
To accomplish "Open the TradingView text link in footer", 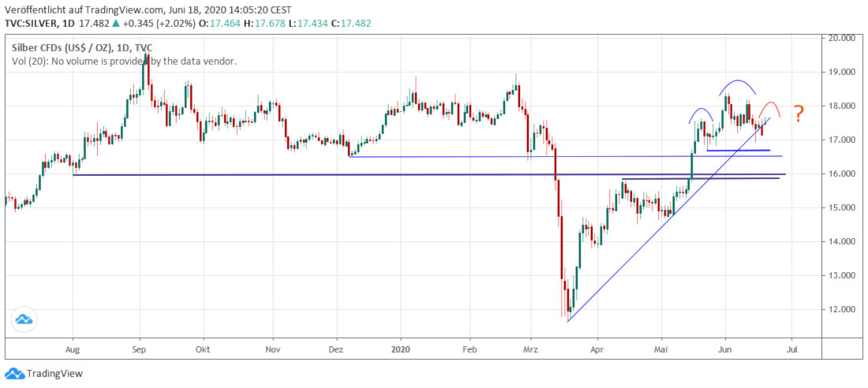I will point(54,374).
